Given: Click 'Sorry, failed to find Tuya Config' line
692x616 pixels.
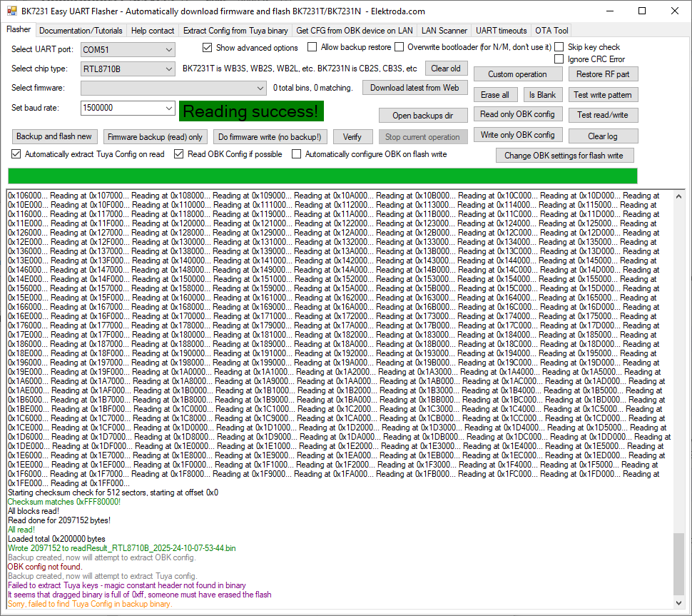Looking at the screenshot, I should 90,604.
